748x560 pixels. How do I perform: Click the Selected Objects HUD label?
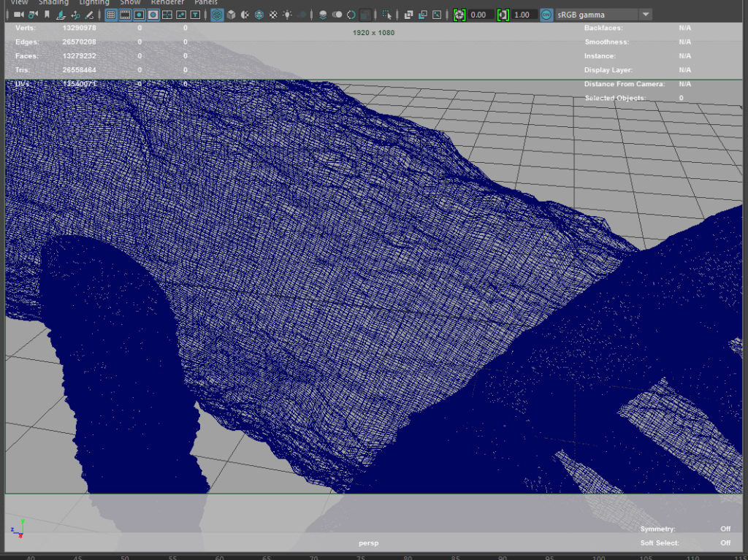tap(615, 98)
